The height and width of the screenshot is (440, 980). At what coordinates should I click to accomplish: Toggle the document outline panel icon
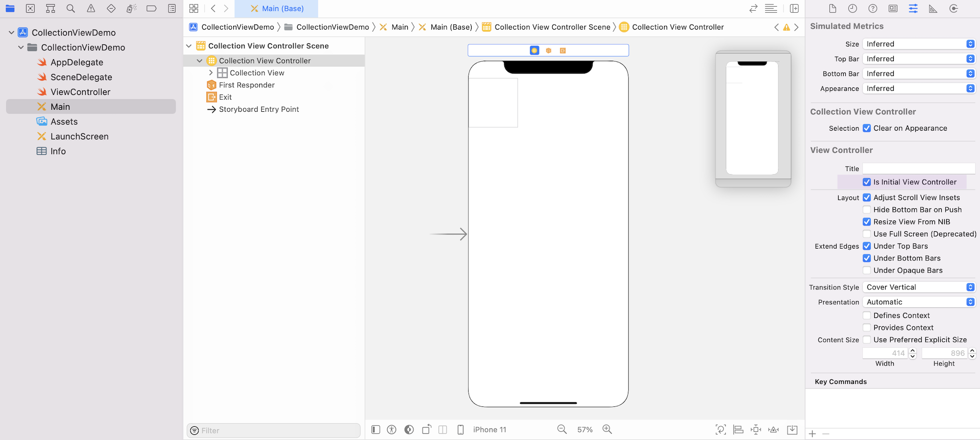376,430
